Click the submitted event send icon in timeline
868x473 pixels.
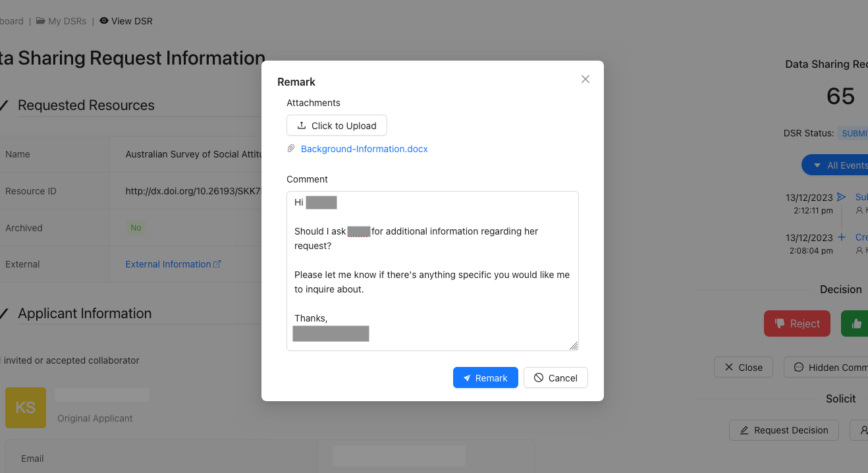pos(841,197)
